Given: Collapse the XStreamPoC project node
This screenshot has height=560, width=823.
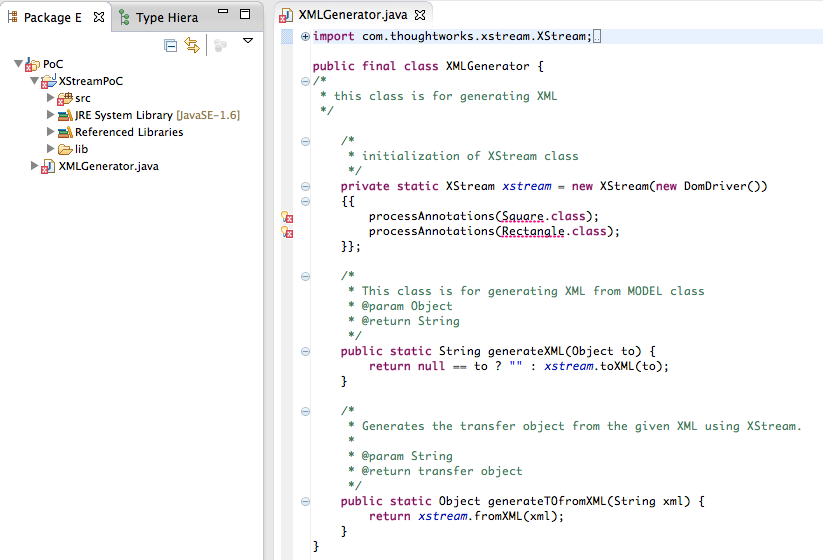Looking at the screenshot, I should 35,81.
